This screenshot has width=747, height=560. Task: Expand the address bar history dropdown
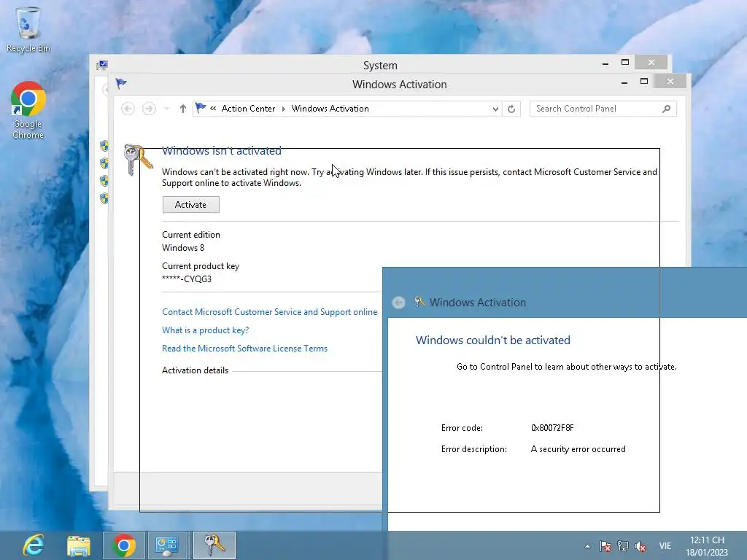495,109
